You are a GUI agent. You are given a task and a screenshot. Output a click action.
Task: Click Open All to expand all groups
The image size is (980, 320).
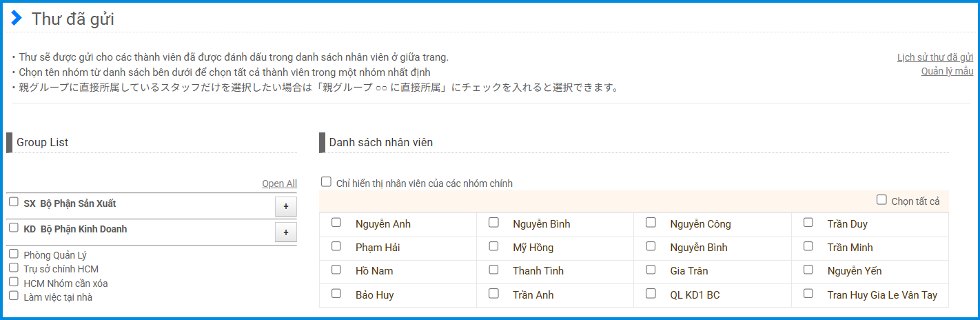point(279,183)
